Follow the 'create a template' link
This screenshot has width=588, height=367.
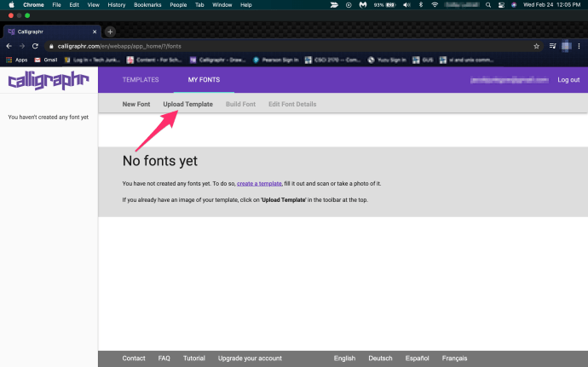pyautogui.click(x=259, y=183)
